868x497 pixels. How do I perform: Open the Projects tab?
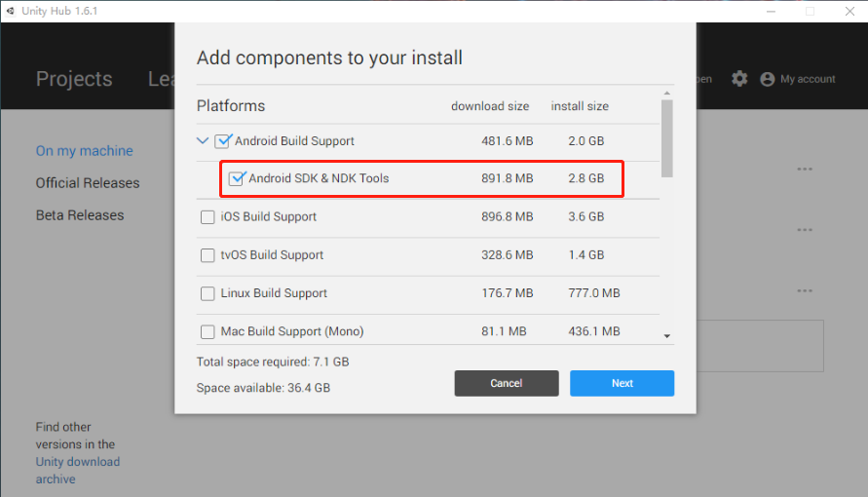(74, 79)
